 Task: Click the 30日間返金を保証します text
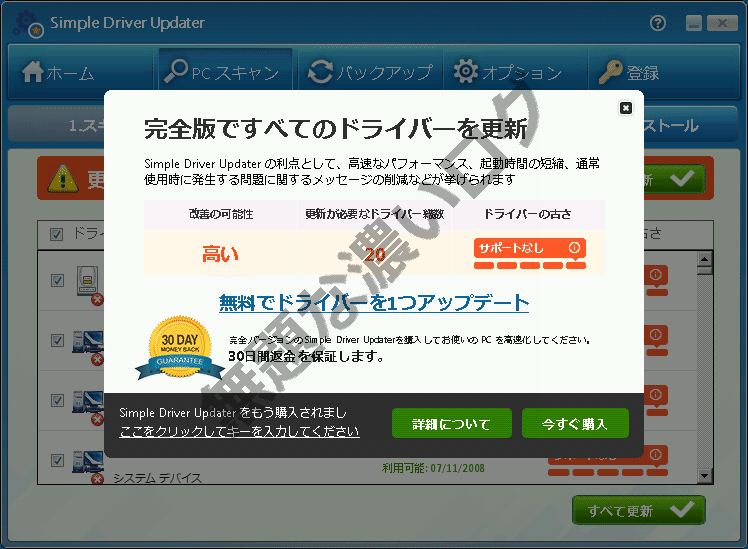pyautogui.click(x=305, y=356)
